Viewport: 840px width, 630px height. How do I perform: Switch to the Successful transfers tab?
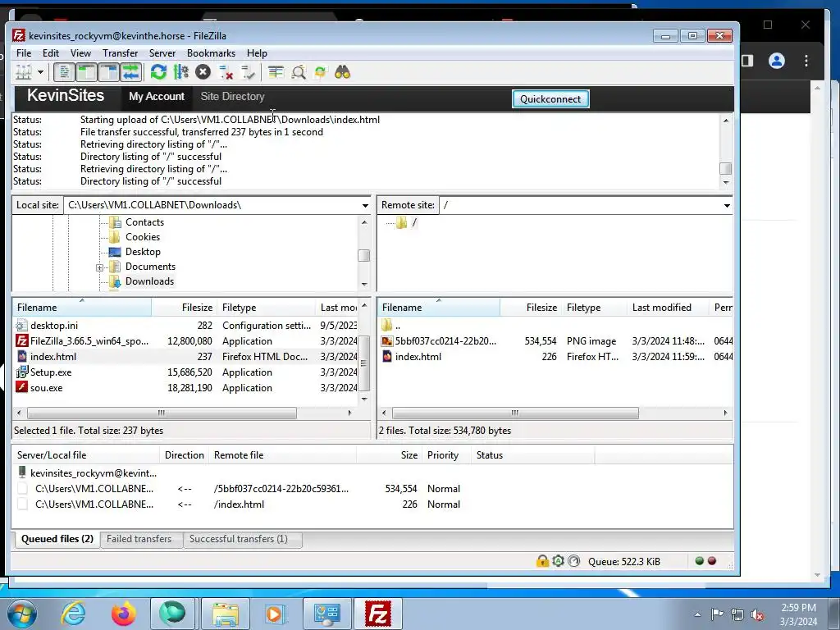(239, 539)
